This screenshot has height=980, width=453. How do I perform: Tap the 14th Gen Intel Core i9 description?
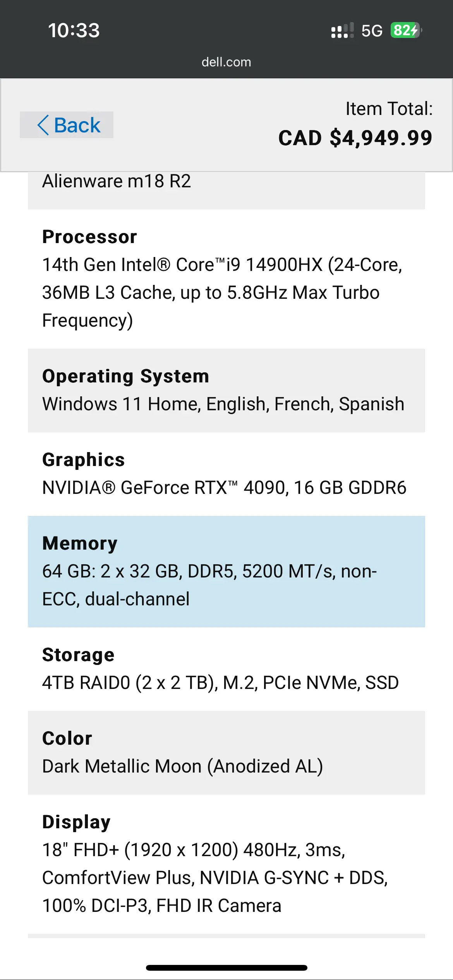[x=222, y=293]
